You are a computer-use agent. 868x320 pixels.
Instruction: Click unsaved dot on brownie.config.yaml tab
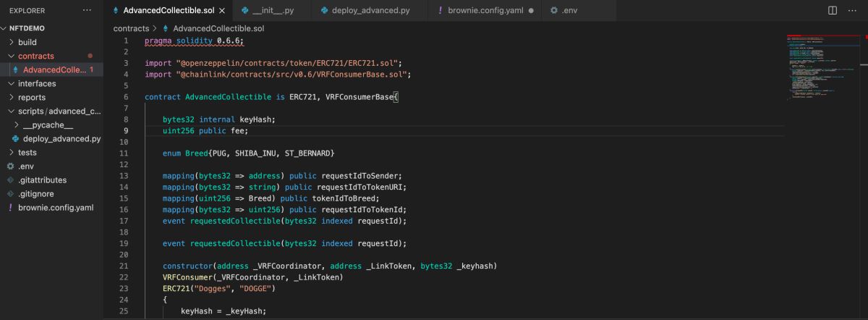pyautogui.click(x=532, y=11)
